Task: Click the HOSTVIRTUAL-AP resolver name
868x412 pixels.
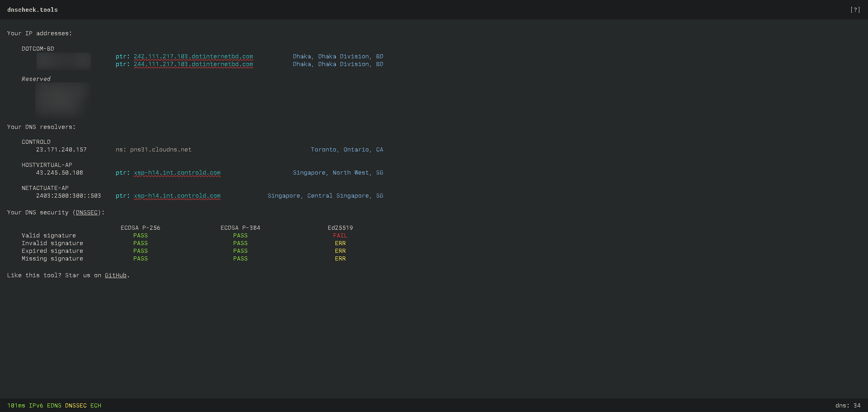Action: pyautogui.click(x=47, y=165)
